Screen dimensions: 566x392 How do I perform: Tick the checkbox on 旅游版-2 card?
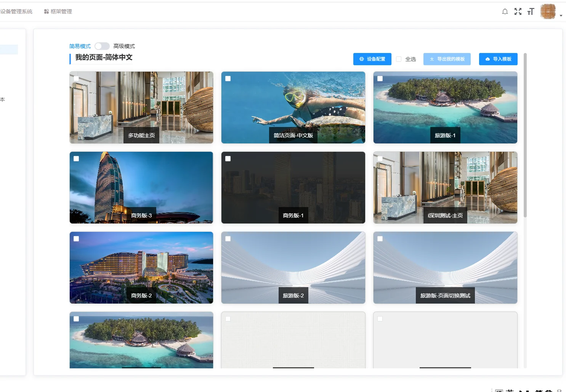tap(228, 239)
